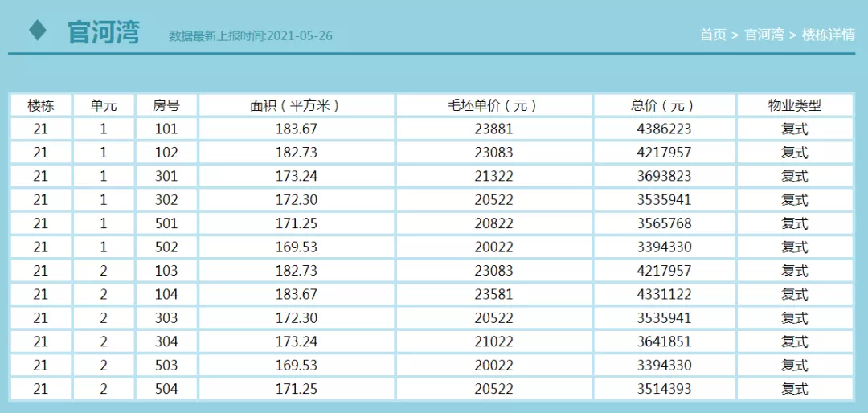Click 楼栋详情 in the breadcrumb

(x=828, y=35)
